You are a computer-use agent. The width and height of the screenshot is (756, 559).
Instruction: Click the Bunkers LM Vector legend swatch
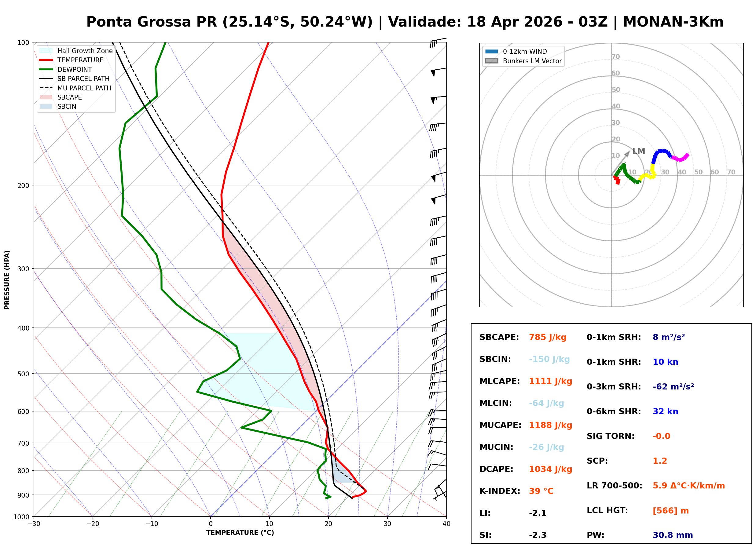492,61
